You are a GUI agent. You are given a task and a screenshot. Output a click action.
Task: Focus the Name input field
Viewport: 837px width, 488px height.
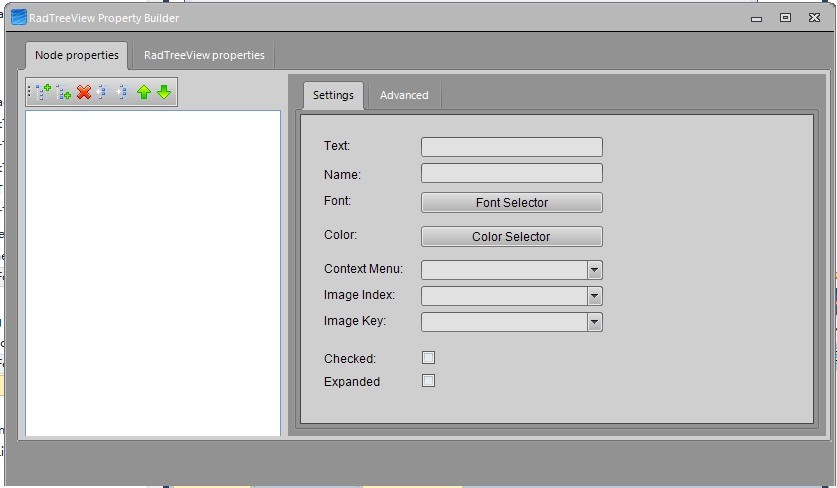coord(512,173)
